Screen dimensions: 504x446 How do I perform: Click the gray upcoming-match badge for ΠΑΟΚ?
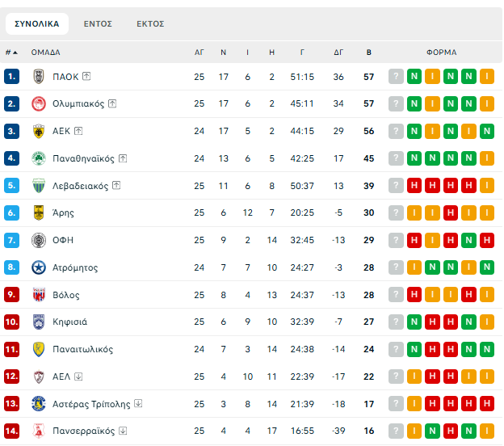pos(396,77)
